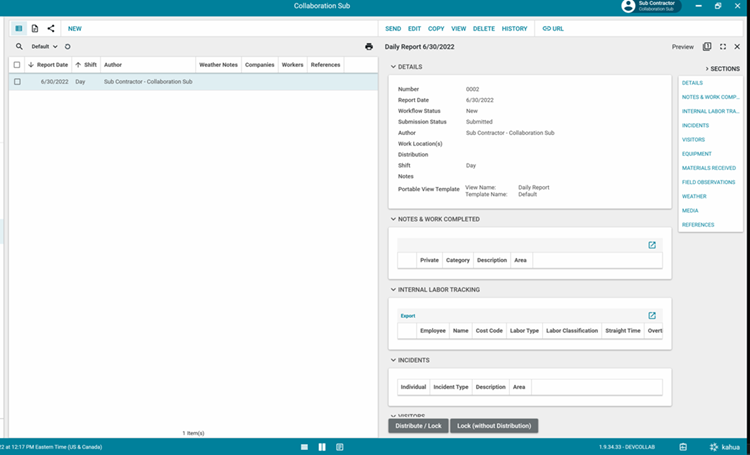The height and width of the screenshot is (455, 750).
Task: Tick the checkbox for the 6/30/2022 report
Action: (17, 82)
